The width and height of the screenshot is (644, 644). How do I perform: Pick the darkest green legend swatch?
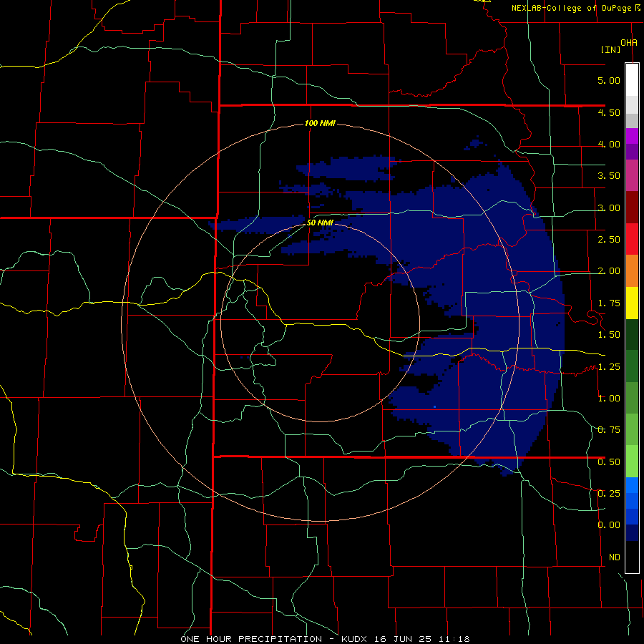click(x=632, y=334)
